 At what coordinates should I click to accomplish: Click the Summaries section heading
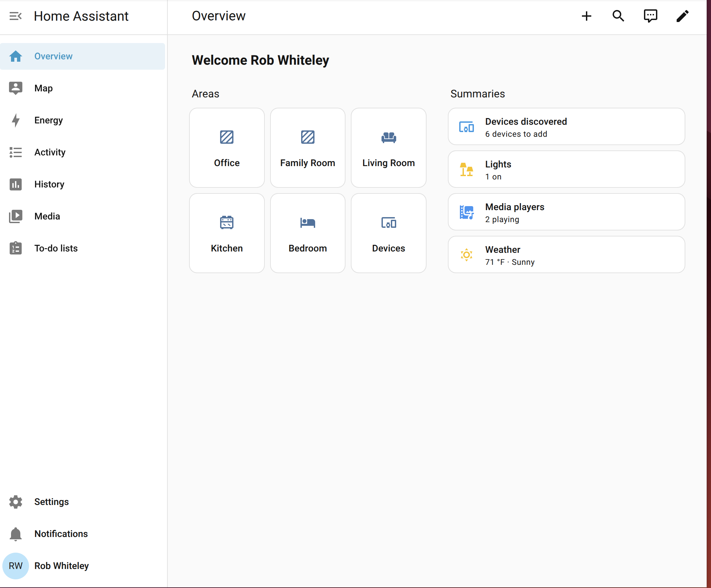[x=477, y=94]
